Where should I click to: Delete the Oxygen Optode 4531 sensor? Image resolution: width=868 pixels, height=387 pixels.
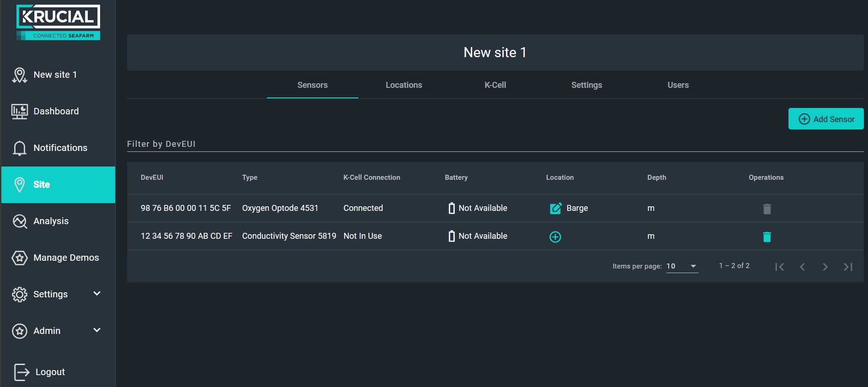(767, 209)
